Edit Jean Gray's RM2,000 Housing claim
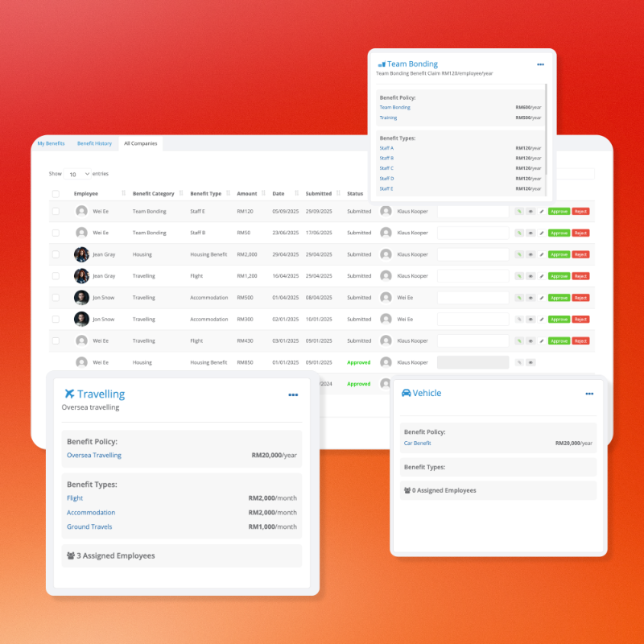644x644 pixels. [x=542, y=254]
